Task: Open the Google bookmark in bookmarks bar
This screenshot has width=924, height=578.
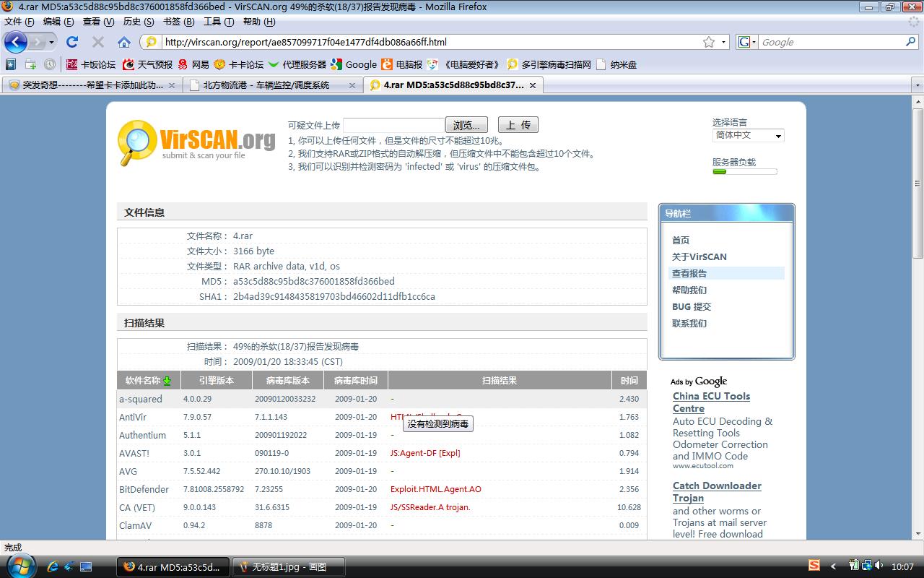Action: click(x=354, y=64)
